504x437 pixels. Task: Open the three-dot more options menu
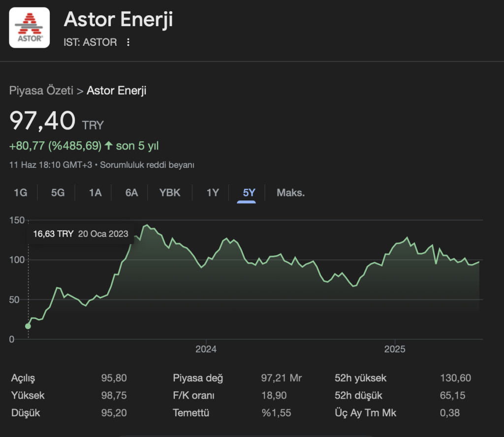pos(128,42)
